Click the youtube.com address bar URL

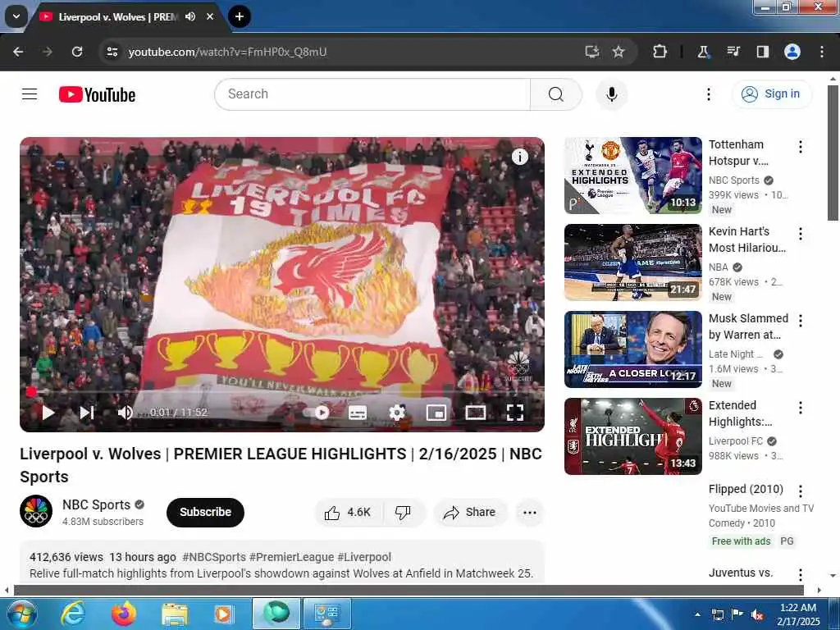[227, 52]
